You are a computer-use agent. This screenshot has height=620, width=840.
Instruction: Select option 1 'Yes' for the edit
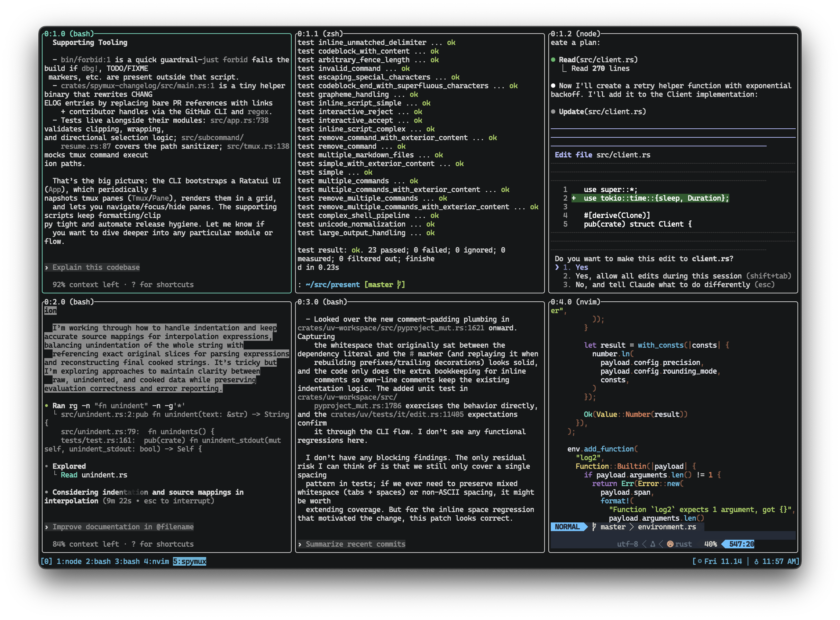pos(582,267)
